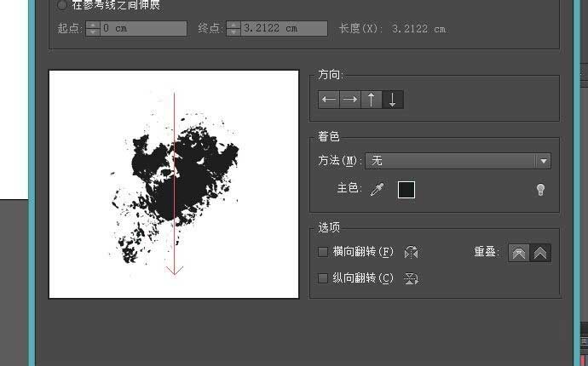Click the 长度(X) value 3.2122 cm
The image size is (588, 366).
pos(419,29)
